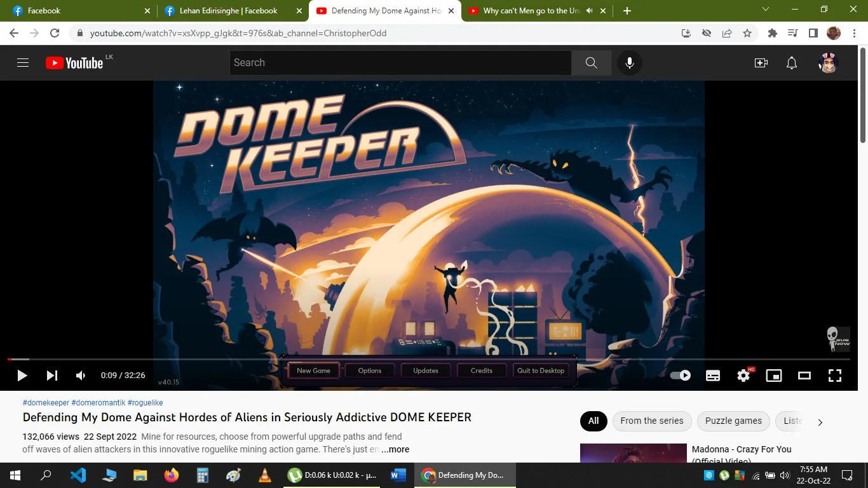Select the All filter chip

[593, 421]
